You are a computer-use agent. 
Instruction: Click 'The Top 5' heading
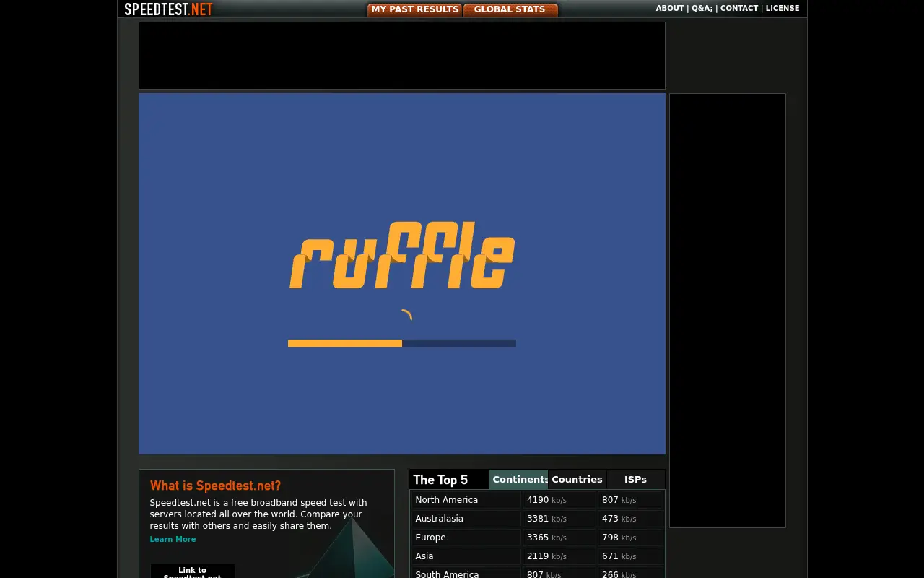(440, 480)
